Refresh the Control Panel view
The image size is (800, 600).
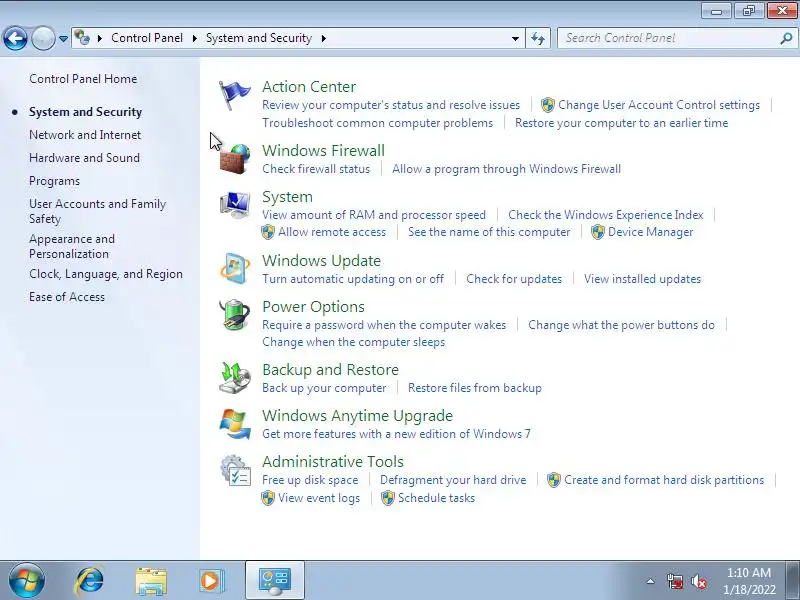tap(538, 38)
